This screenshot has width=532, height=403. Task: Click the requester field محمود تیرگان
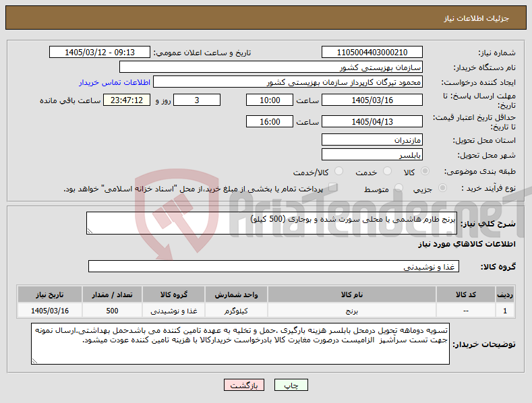(x=288, y=82)
